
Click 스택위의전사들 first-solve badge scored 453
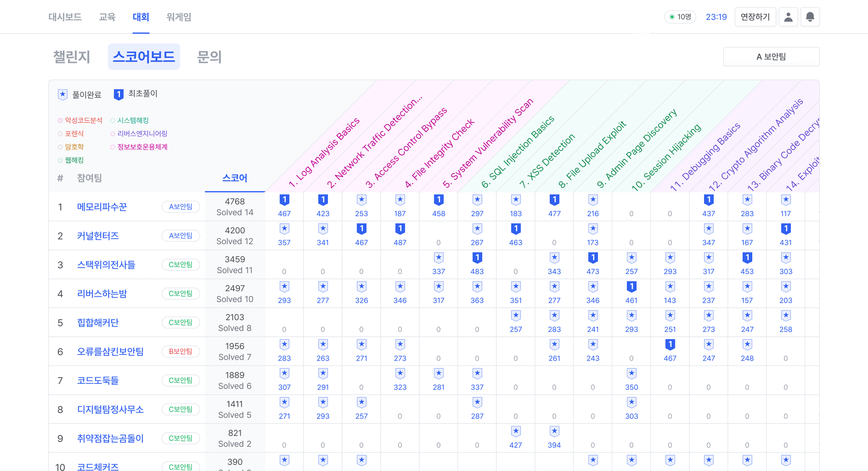747,258
